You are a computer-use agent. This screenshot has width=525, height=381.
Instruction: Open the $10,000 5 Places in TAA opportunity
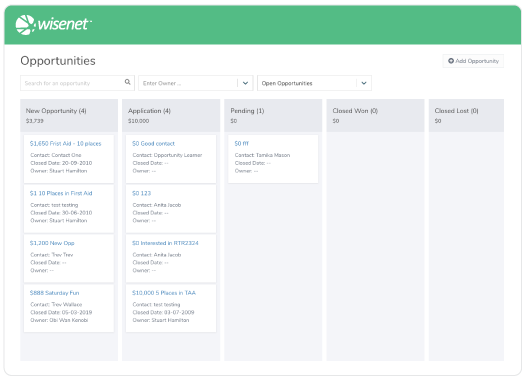164,293
